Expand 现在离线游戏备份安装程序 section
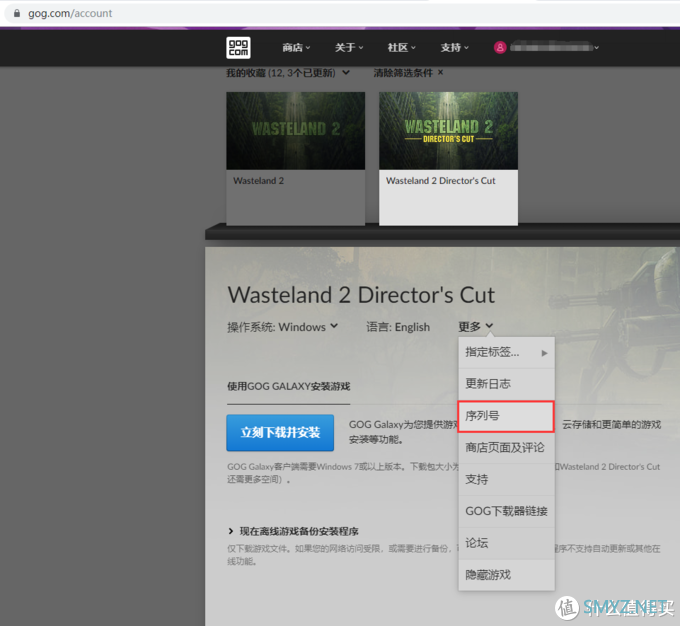 (x=294, y=531)
